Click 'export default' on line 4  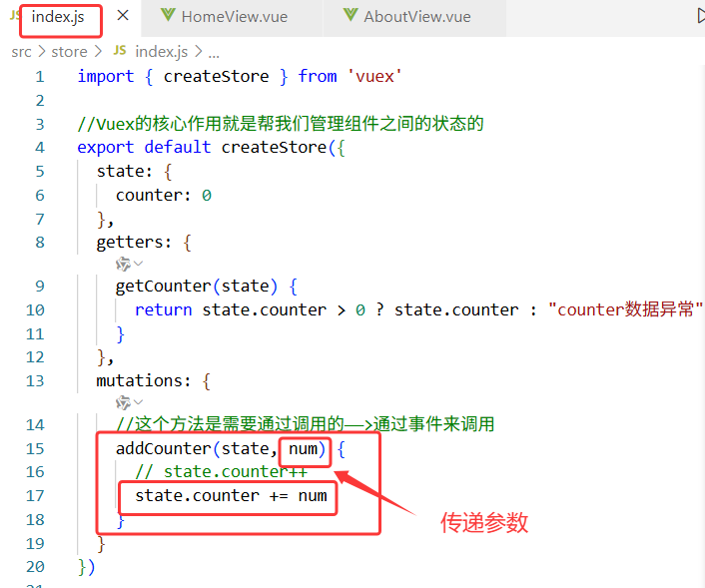pyautogui.click(x=144, y=148)
